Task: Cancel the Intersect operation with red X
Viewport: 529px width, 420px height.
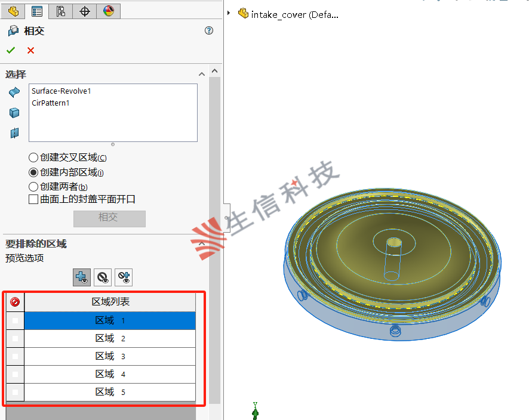Action: [32, 51]
